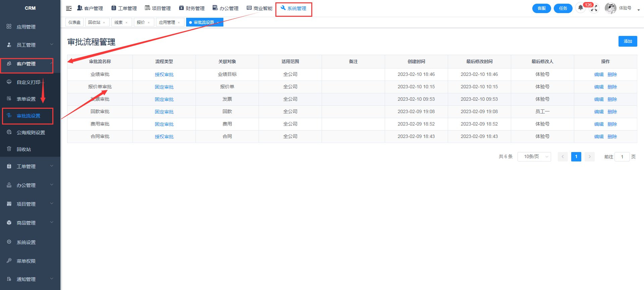The image size is (644, 290).
Task: Click 编辑 for the 业绩审批 row
Action: click(x=599, y=75)
